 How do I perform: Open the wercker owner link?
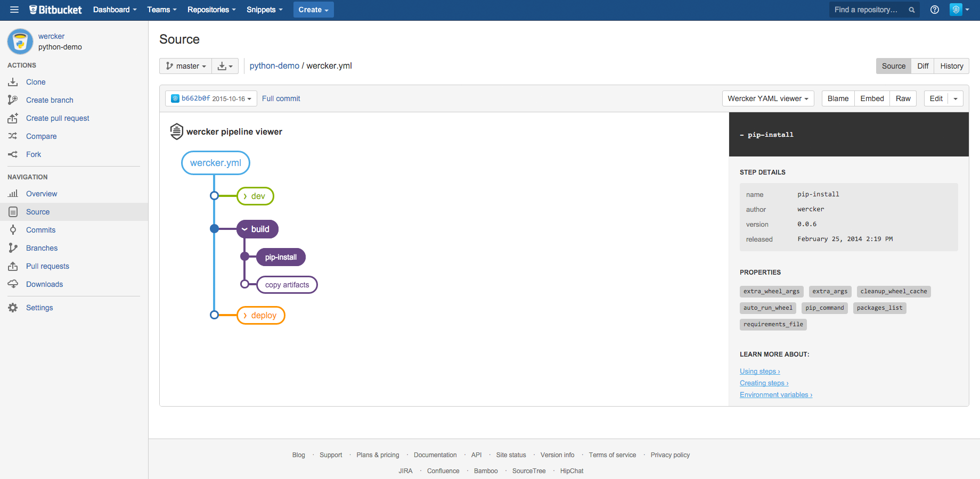[51, 36]
